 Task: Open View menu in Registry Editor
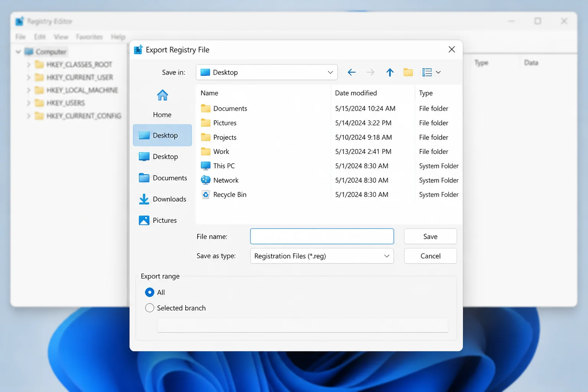coord(61,37)
